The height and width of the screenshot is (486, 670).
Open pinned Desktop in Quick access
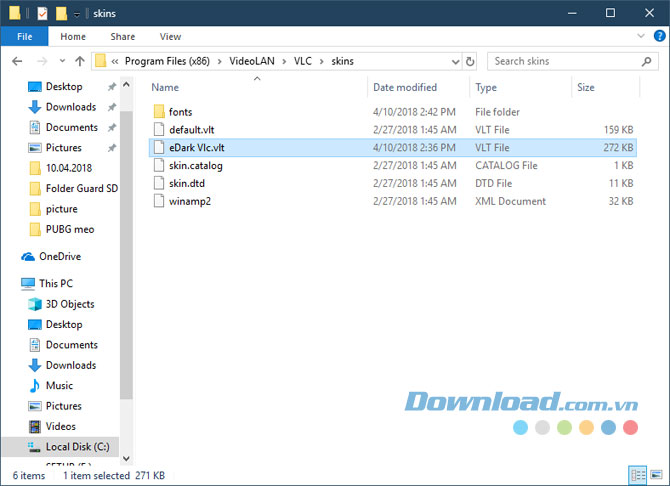click(x=64, y=86)
